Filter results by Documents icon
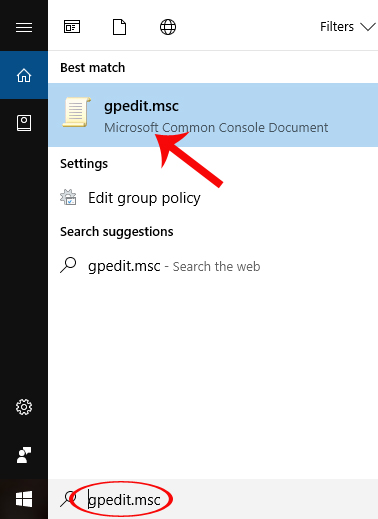 119,27
